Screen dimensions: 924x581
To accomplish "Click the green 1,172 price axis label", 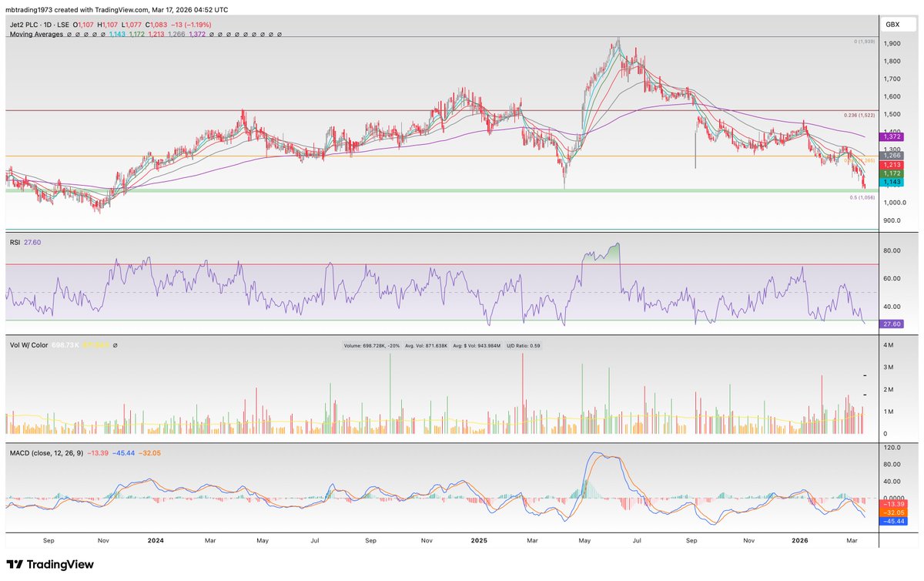I will point(892,173).
